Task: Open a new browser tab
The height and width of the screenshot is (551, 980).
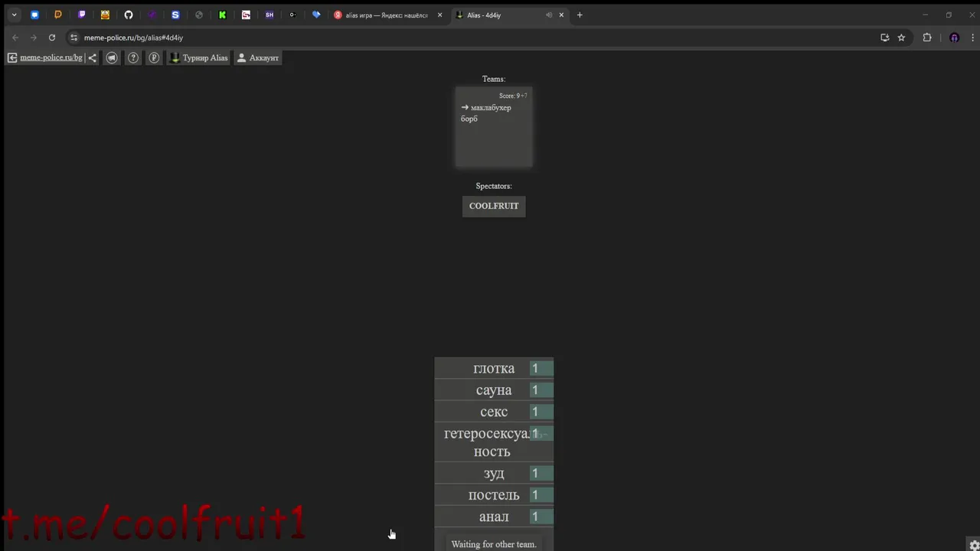Action: (580, 15)
